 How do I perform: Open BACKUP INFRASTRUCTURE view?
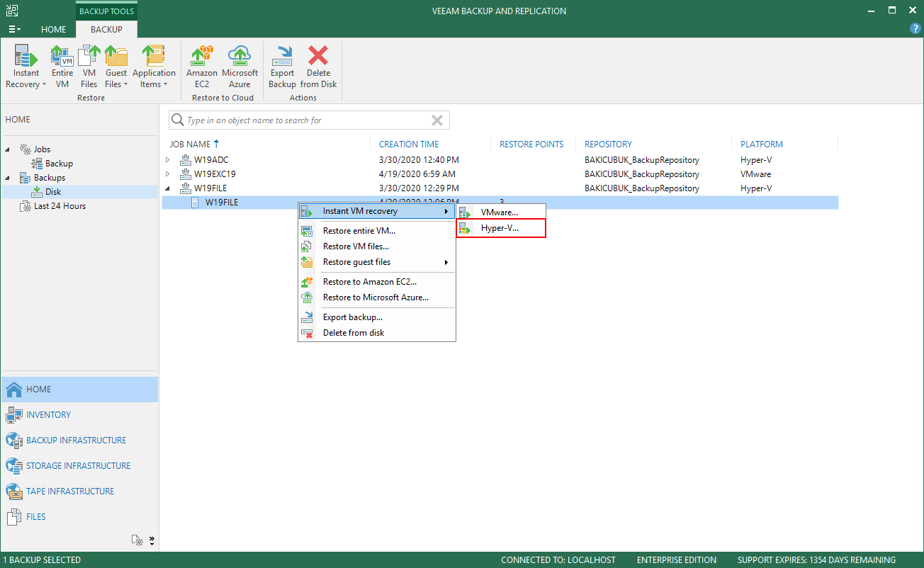pos(79,441)
